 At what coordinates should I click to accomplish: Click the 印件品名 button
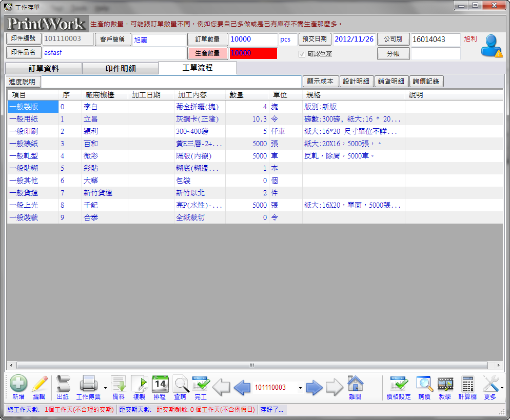click(x=24, y=52)
